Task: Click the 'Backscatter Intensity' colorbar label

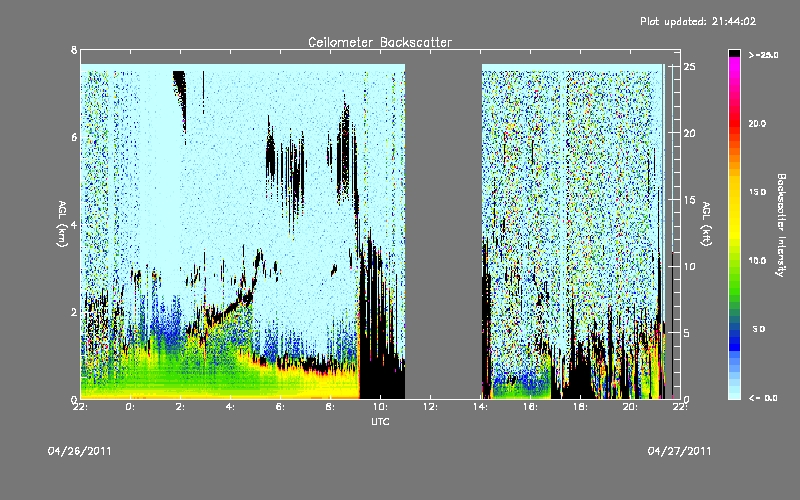Action: [x=781, y=225]
